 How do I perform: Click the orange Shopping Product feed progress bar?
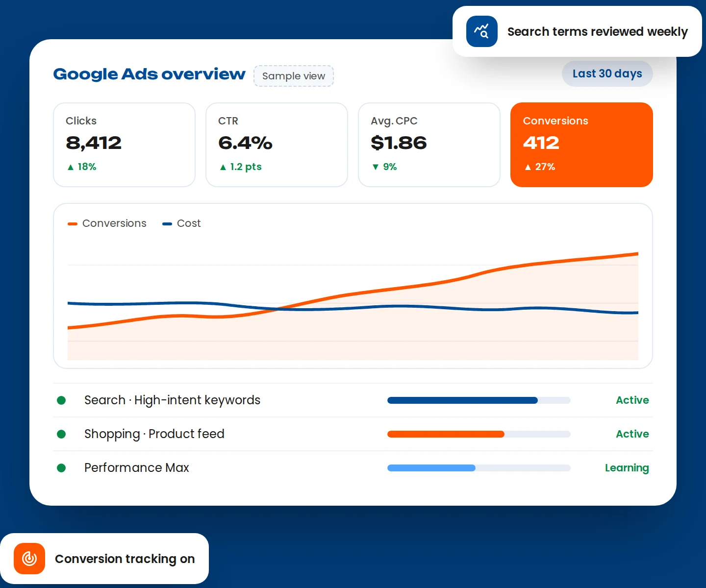point(479,434)
